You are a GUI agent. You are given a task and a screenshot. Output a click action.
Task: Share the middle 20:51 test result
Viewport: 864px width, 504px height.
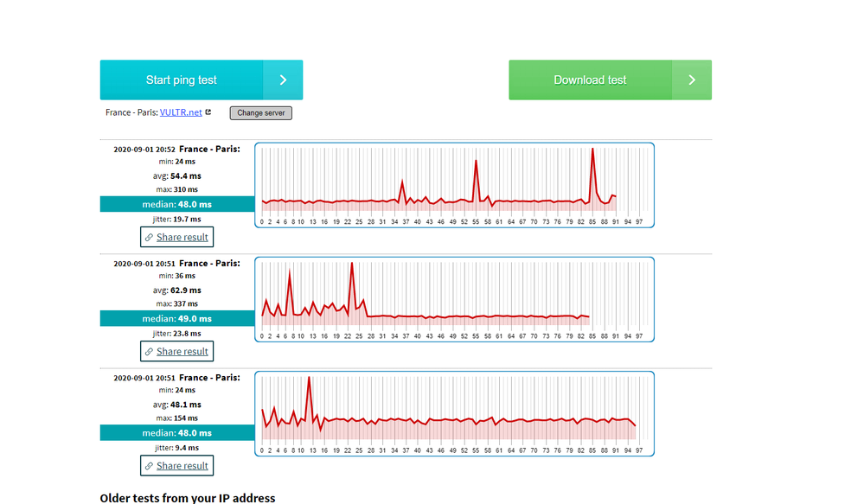176,351
